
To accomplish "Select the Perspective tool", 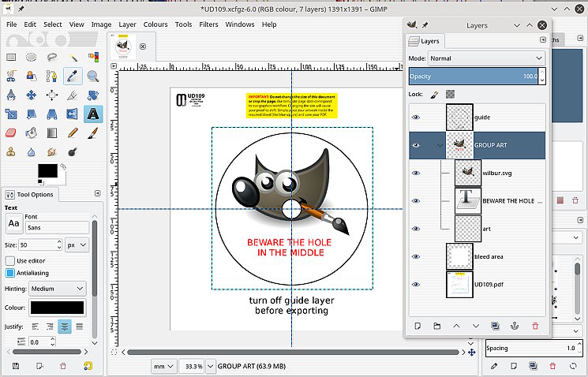I will (x=52, y=114).
